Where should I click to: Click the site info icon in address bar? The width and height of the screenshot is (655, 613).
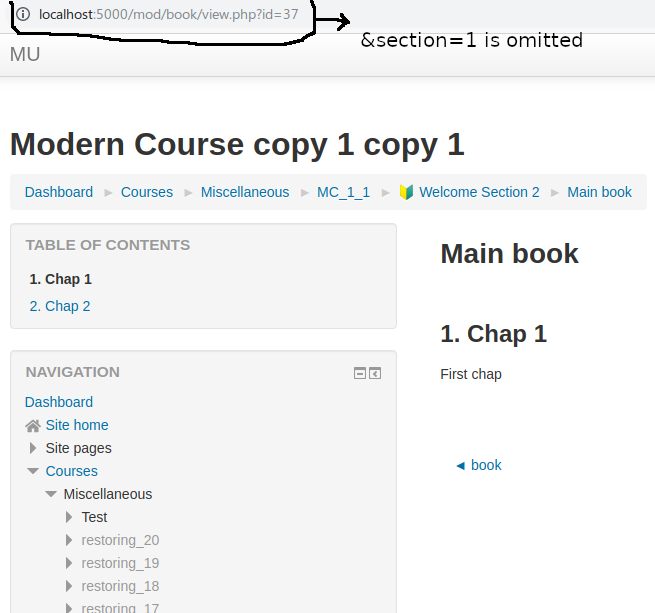point(23,14)
